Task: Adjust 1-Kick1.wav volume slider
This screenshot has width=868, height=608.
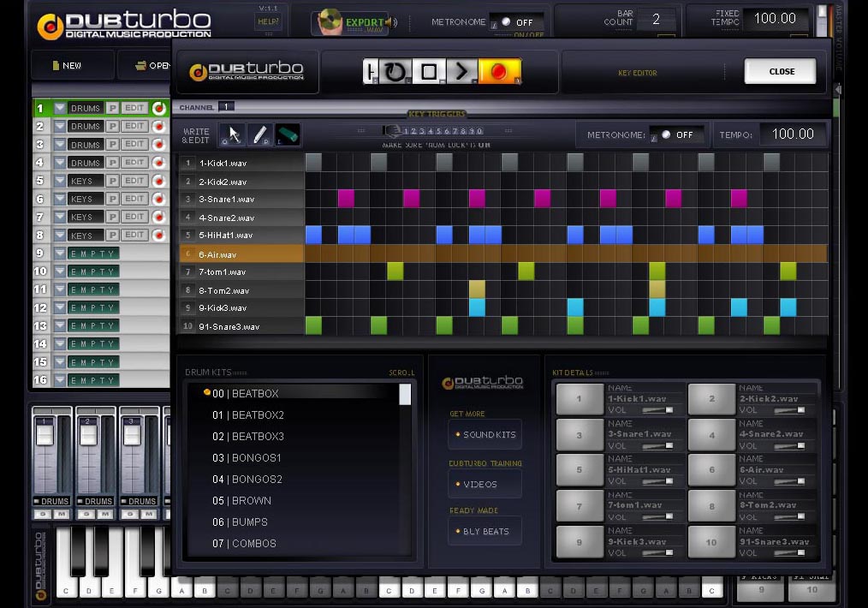Action: coord(657,410)
